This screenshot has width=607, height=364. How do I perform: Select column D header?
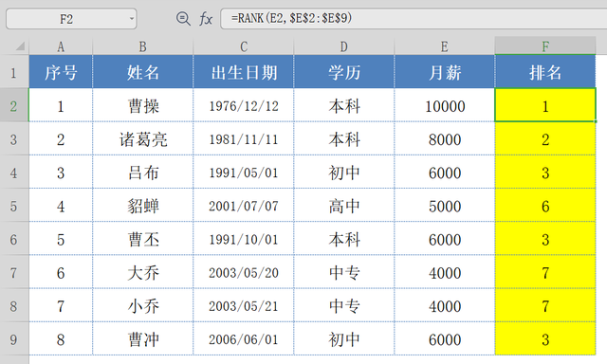(344, 46)
